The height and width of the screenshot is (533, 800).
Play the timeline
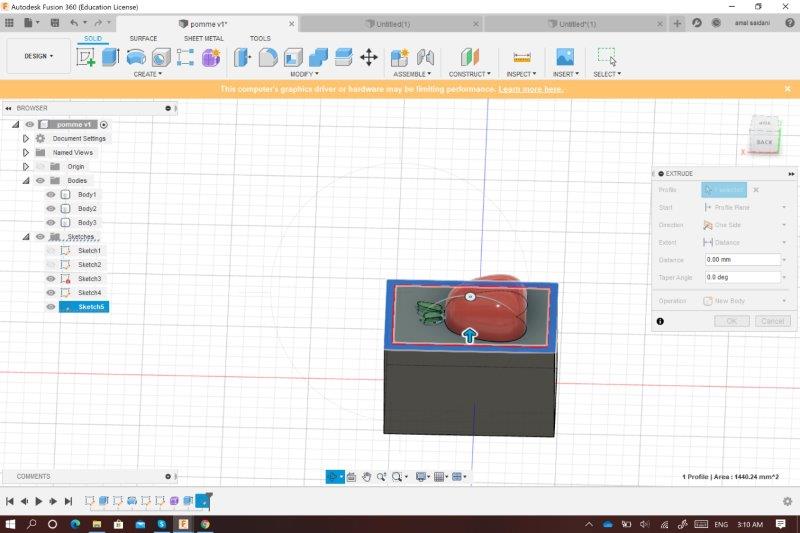tap(39, 501)
